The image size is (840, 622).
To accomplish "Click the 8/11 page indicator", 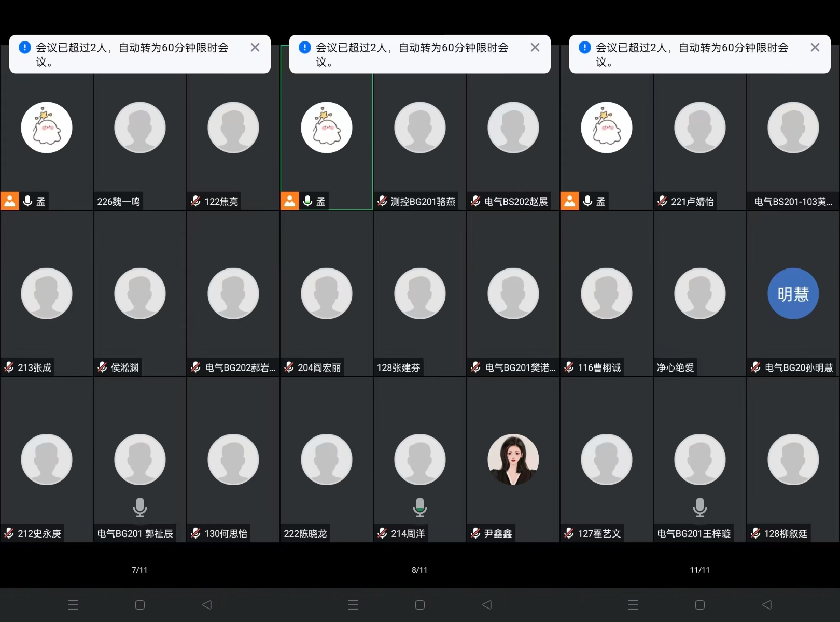I will (419, 570).
